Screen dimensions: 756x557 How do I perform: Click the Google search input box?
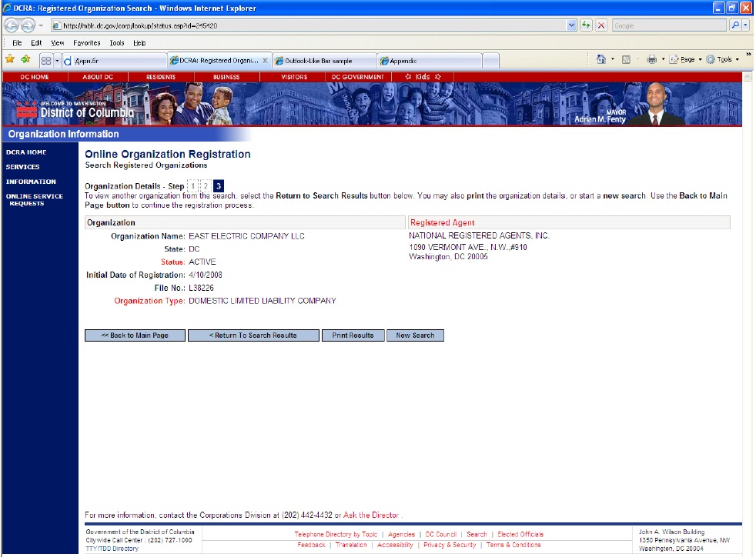(x=669, y=25)
